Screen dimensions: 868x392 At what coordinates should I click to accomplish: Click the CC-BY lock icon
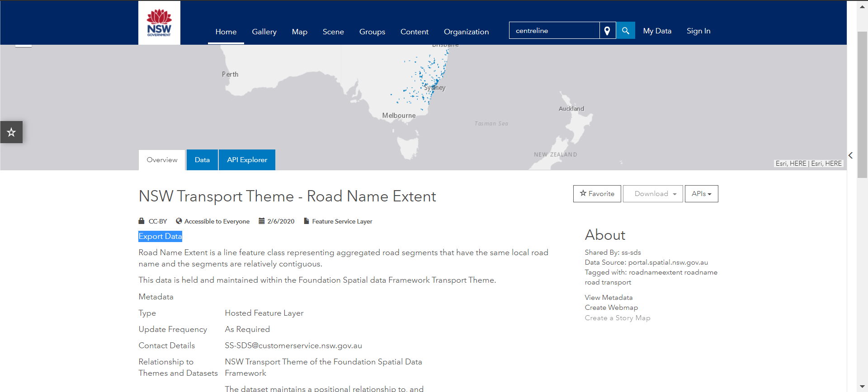tap(142, 221)
